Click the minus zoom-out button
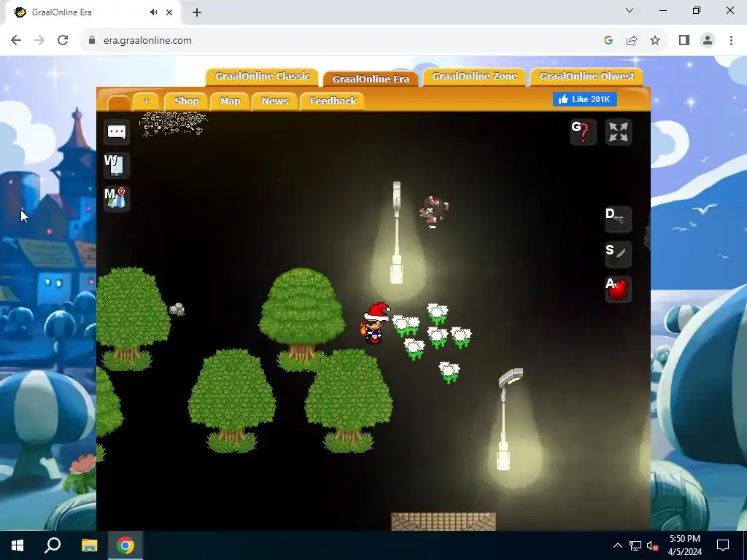 tap(119, 102)
